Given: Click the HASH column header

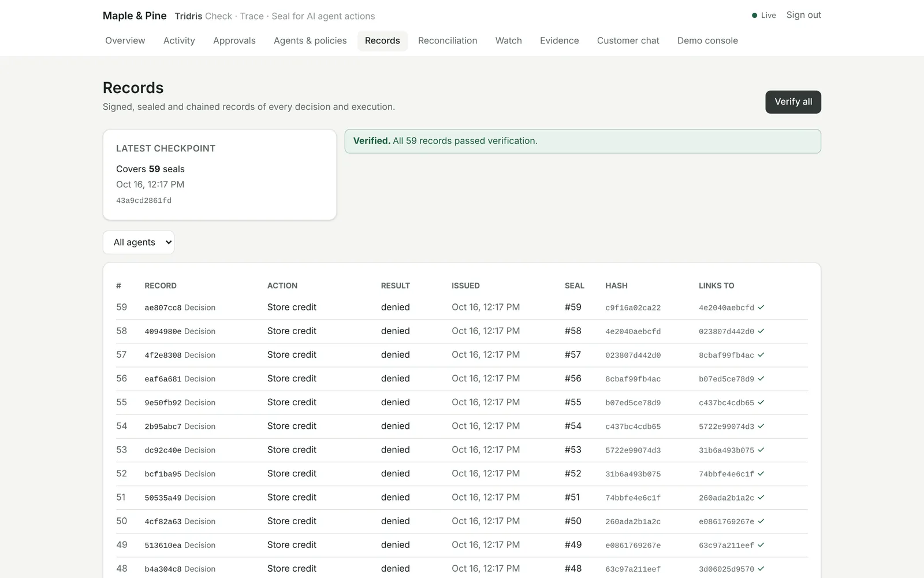Looking at the screenshot, I should [616, 286].
